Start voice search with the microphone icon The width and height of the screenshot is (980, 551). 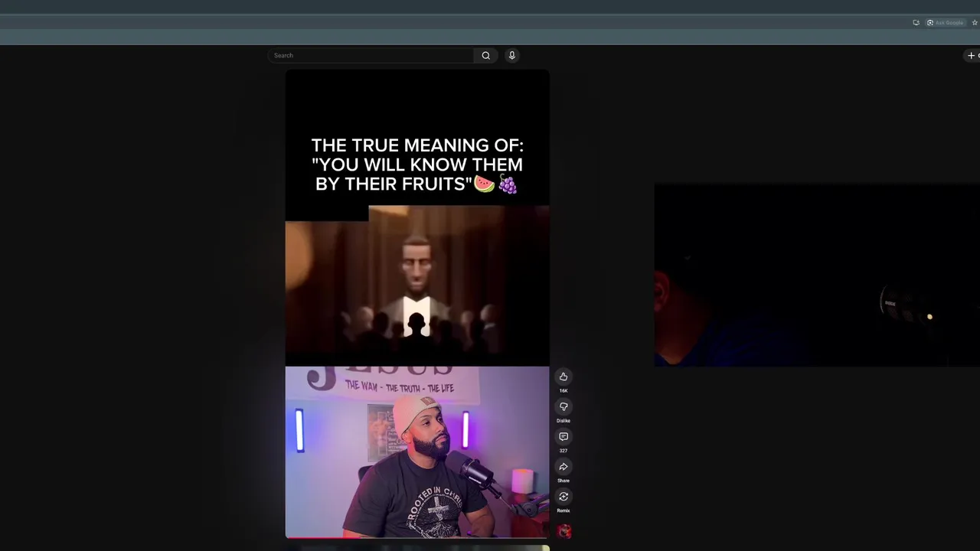coord(512,55)
